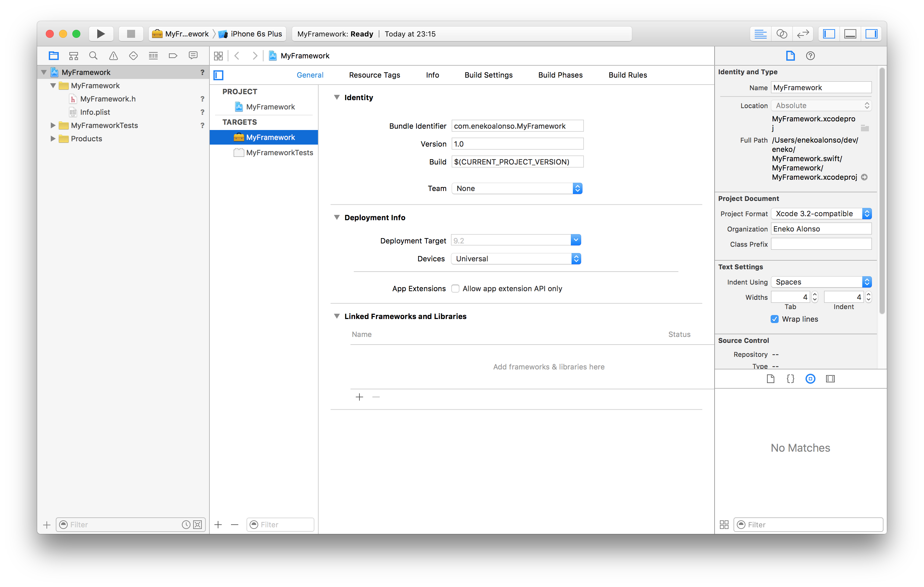Collapse the MyFramework project root

tap(44, 73)
